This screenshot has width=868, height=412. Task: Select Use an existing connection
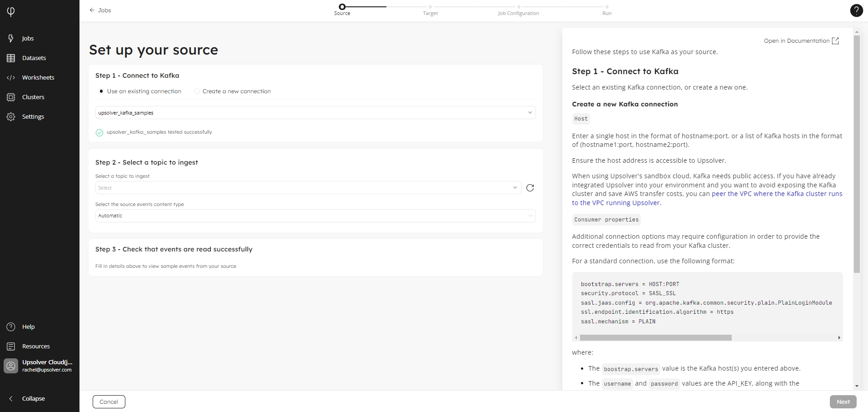click(101, 91)
